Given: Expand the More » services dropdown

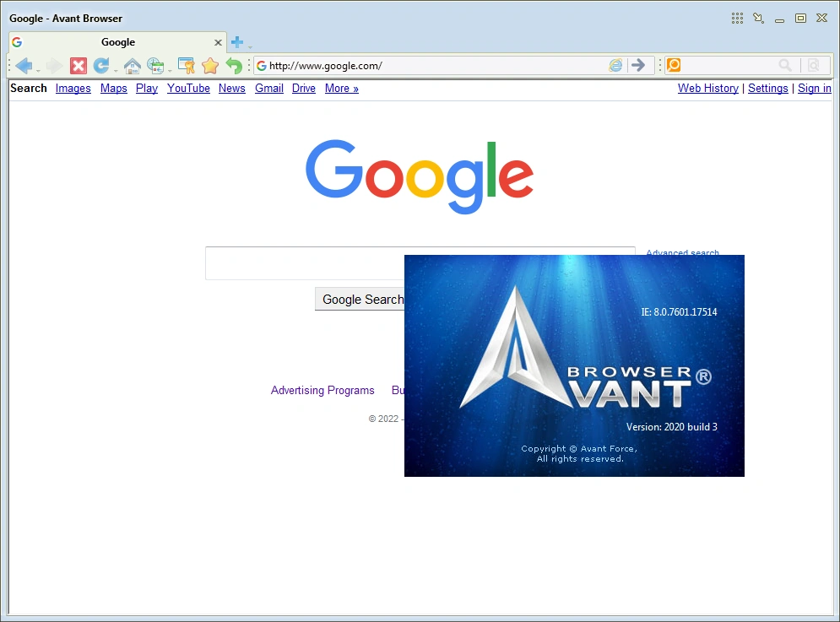Looking at the screenshot, I should coord(341,88).
